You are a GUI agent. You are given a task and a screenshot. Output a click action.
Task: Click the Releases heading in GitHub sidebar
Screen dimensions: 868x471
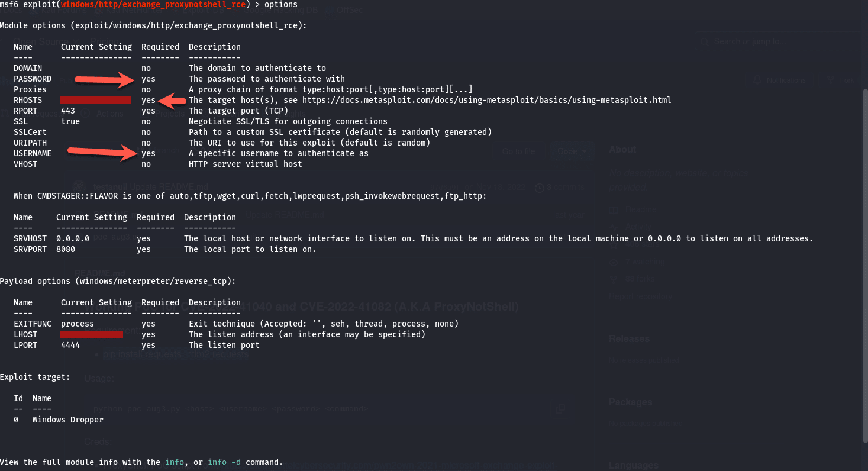tap(629, 339)
